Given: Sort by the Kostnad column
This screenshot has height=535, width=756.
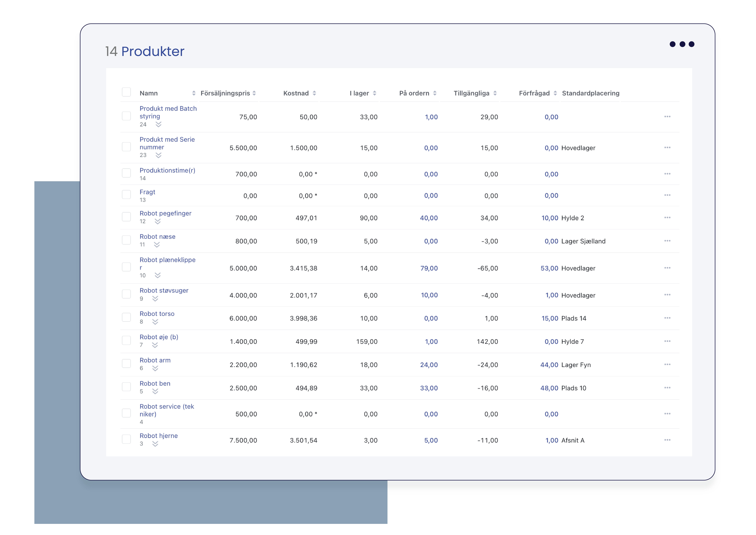Looking at the screenshot, I should click(x=314, y=93).
